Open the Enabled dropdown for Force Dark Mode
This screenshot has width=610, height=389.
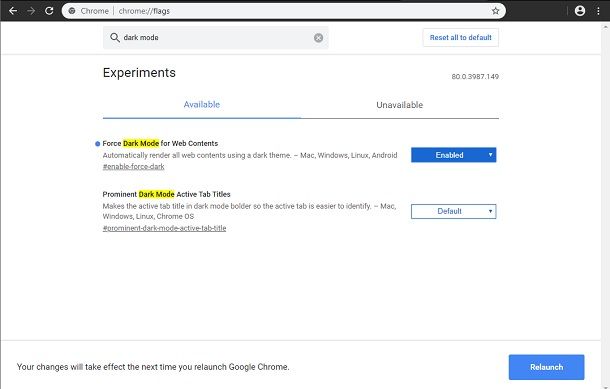(454, 155)
